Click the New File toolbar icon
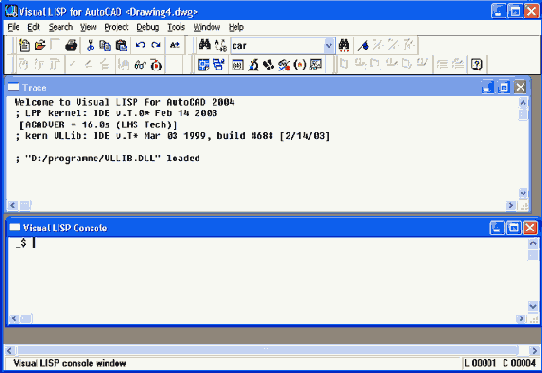The width and height of the screenshot is (542, 373). tap(24, 45)
